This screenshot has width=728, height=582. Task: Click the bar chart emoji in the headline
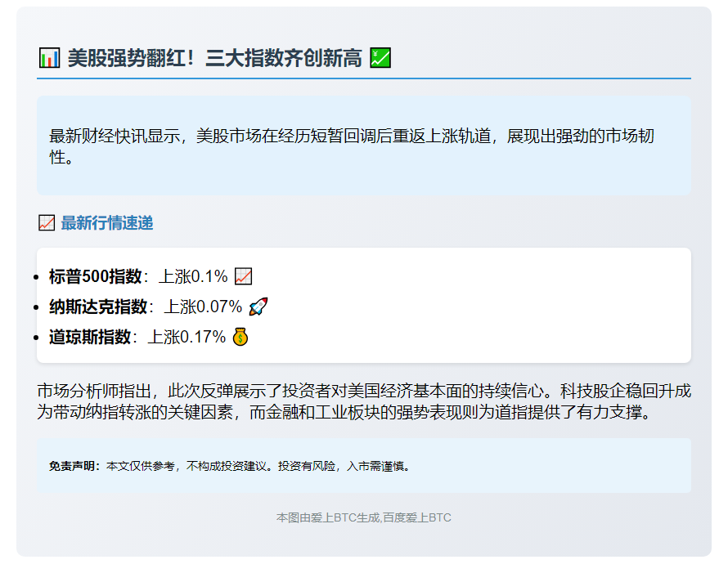tap(49, 58)
